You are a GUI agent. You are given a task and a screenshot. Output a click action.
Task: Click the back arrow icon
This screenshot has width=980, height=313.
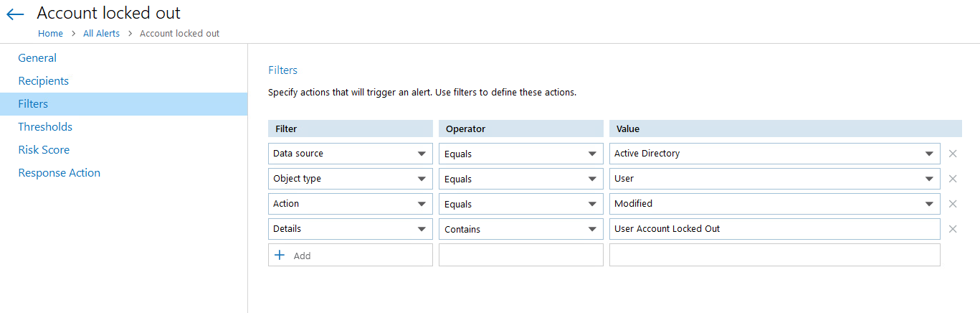(x=15, y=14)
